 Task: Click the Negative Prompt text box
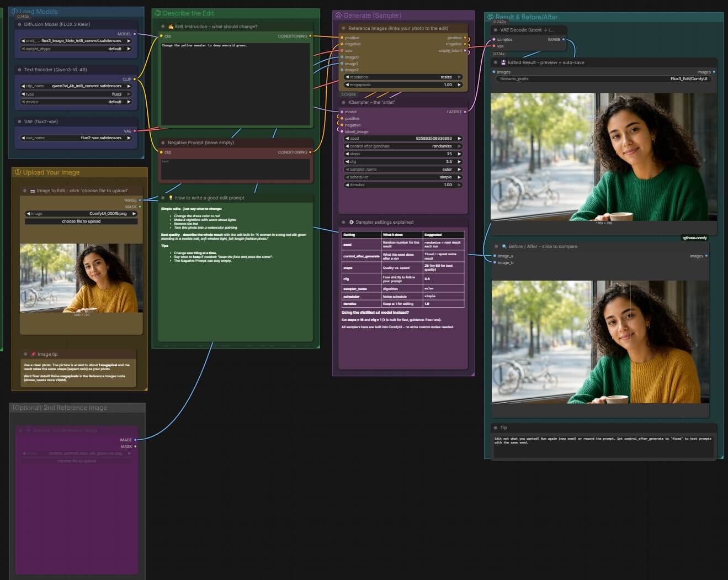pos(235,168)
